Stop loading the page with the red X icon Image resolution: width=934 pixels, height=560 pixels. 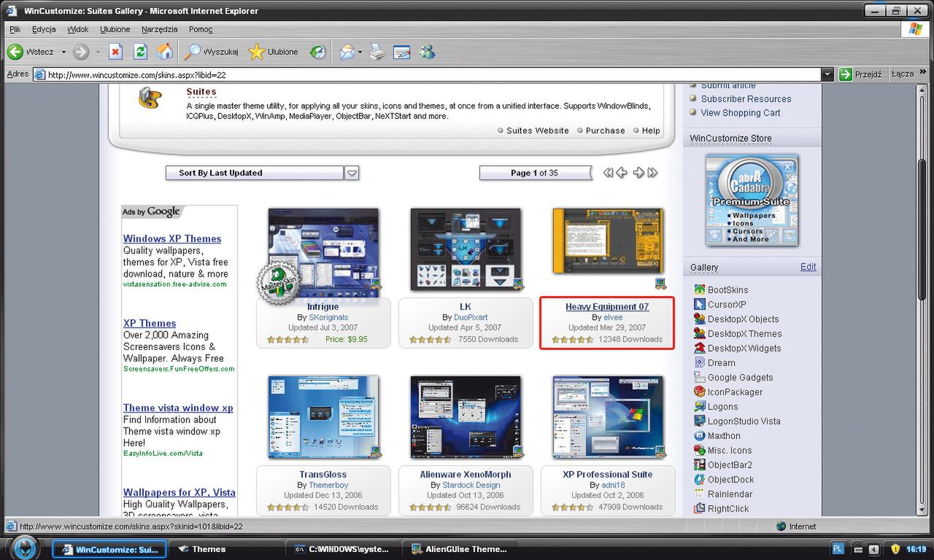(115, 52)
